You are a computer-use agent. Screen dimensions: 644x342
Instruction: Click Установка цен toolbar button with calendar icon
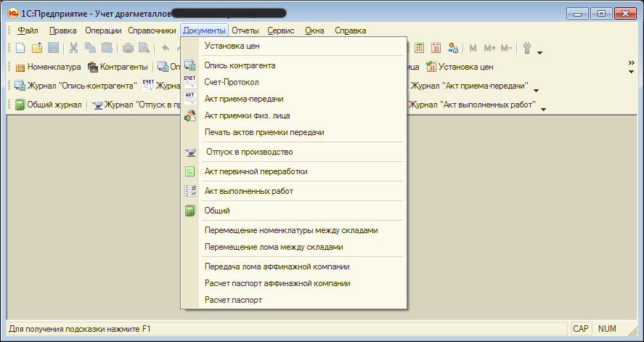[x=460, y=68]
